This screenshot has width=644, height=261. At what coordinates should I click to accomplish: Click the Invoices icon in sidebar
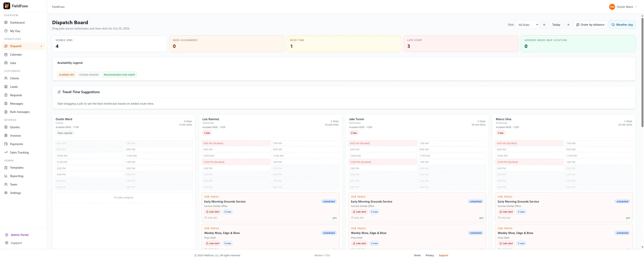pyautogui.click(x=6, y=136)
